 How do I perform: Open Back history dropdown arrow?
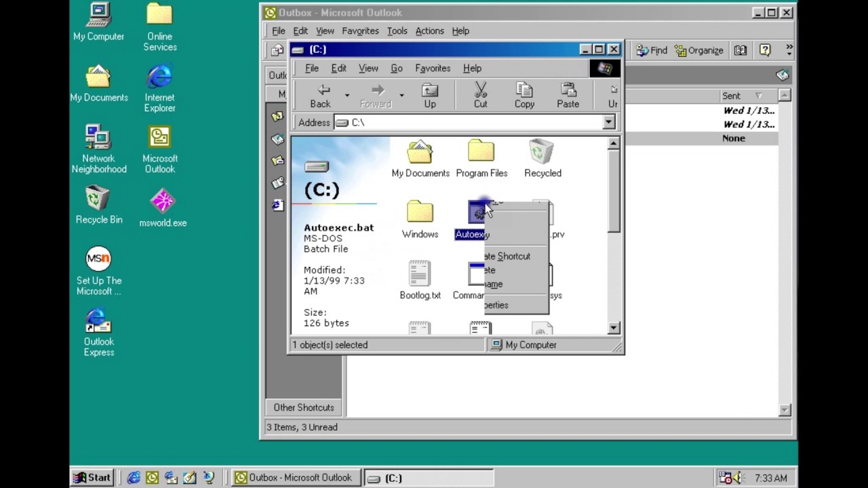click(347, 96)
